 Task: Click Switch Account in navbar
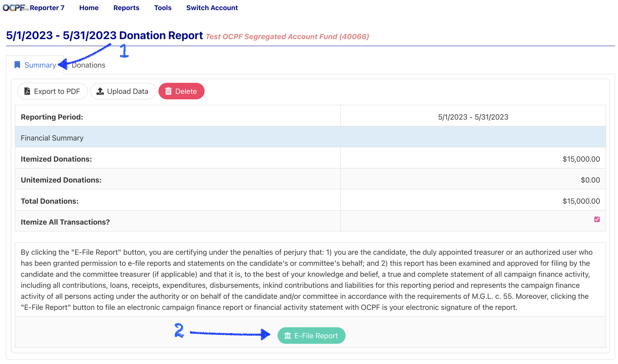point(212,8)
